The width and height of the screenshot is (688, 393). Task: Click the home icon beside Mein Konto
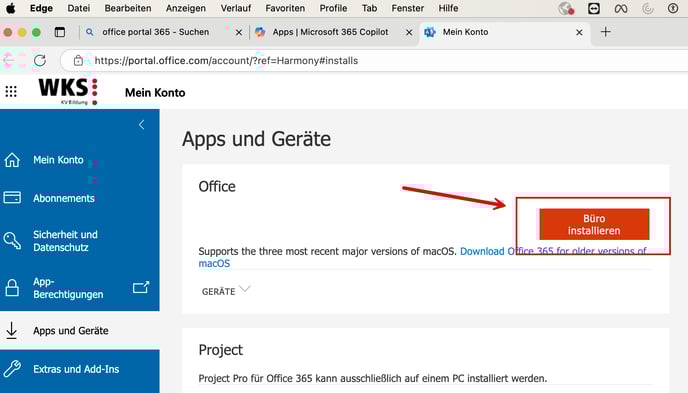(12, 160)
